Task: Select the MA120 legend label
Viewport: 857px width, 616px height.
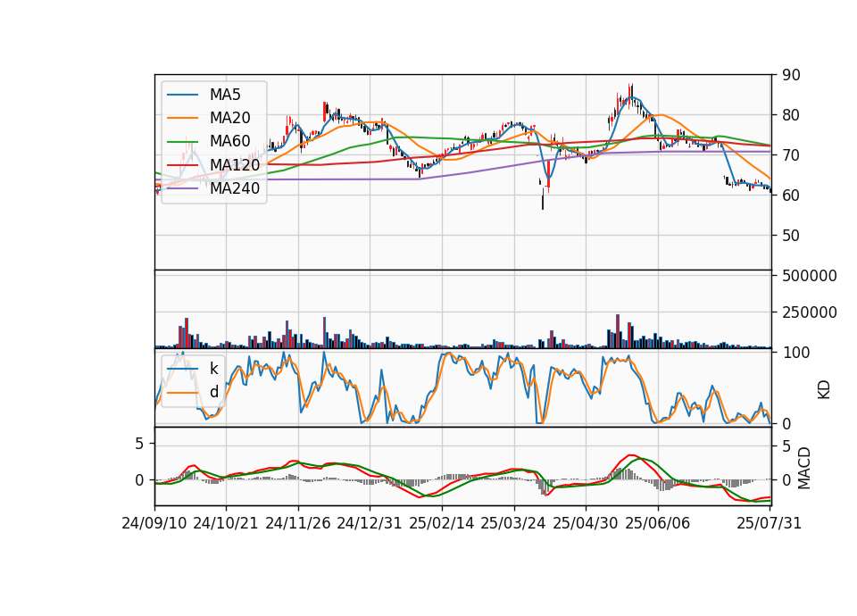Action: pyautogui.click(x=235, y=164)
